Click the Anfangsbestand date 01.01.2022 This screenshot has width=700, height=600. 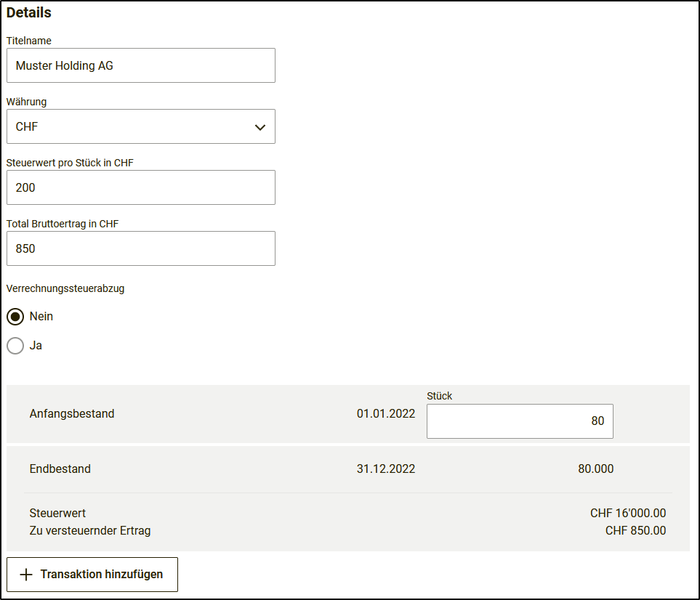pyautogui.click(x=386, y=413)
